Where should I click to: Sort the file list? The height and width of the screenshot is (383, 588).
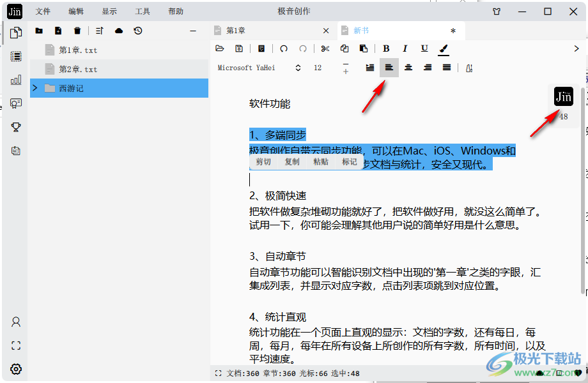click(x=99, y=31)
